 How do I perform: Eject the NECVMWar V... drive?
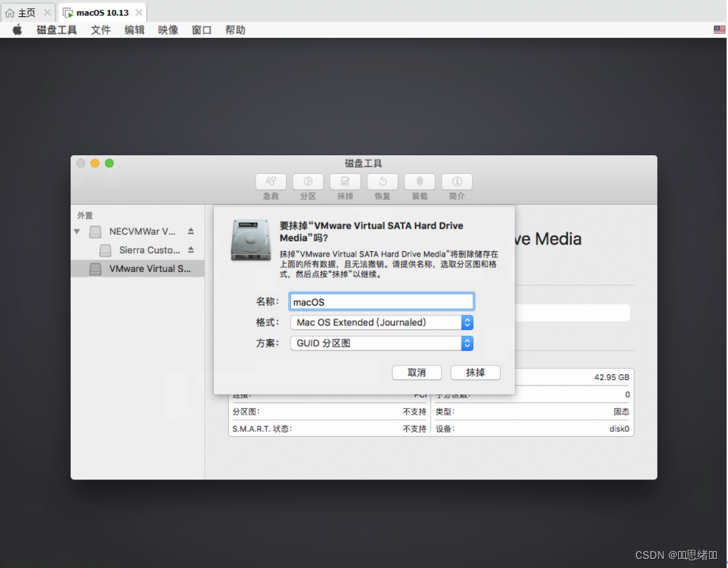(191, 231)
